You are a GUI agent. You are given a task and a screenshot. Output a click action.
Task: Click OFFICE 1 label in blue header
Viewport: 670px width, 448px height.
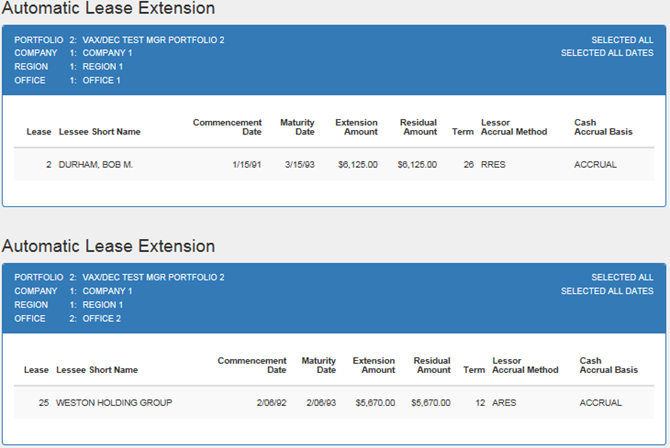(101, 80)
